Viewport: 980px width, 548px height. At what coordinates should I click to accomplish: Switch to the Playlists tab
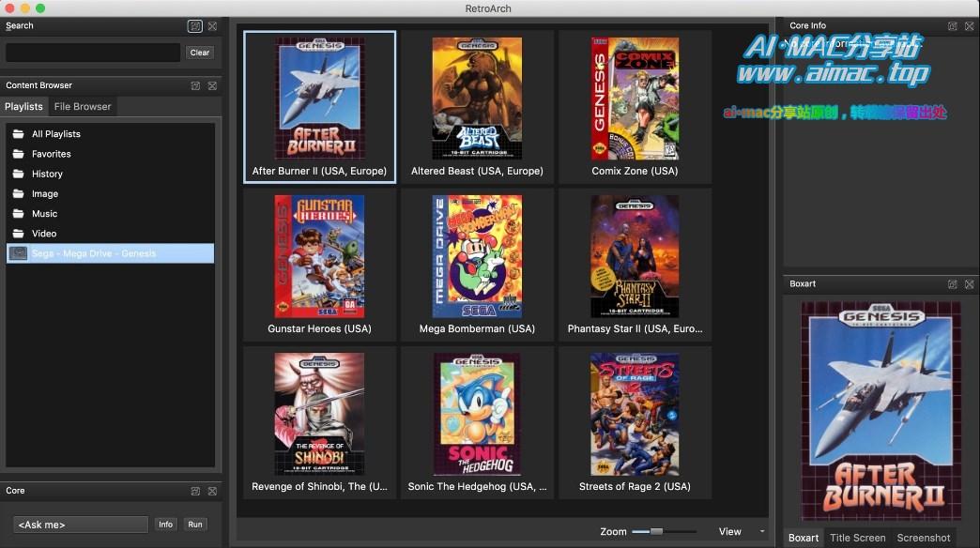coord(23,107)
